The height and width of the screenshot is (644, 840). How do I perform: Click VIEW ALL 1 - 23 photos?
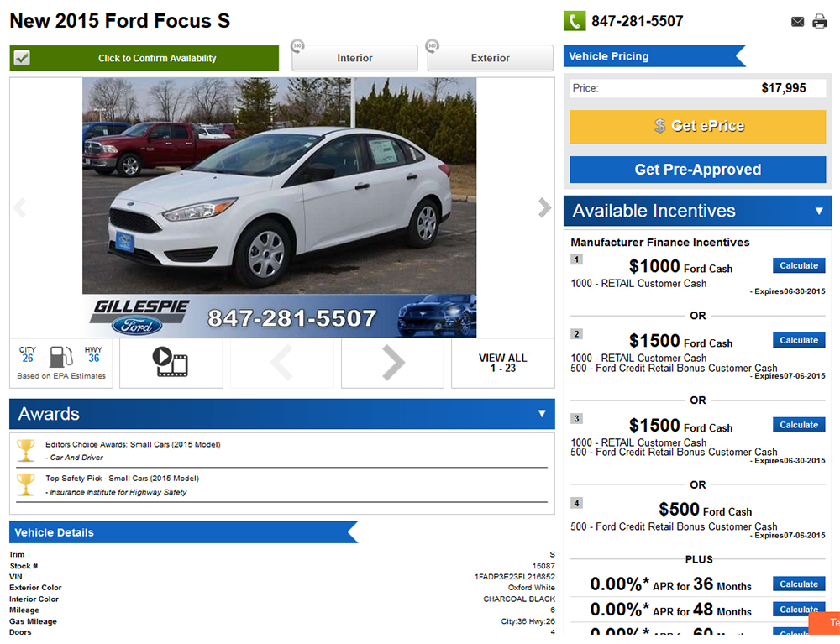point(502,363)
